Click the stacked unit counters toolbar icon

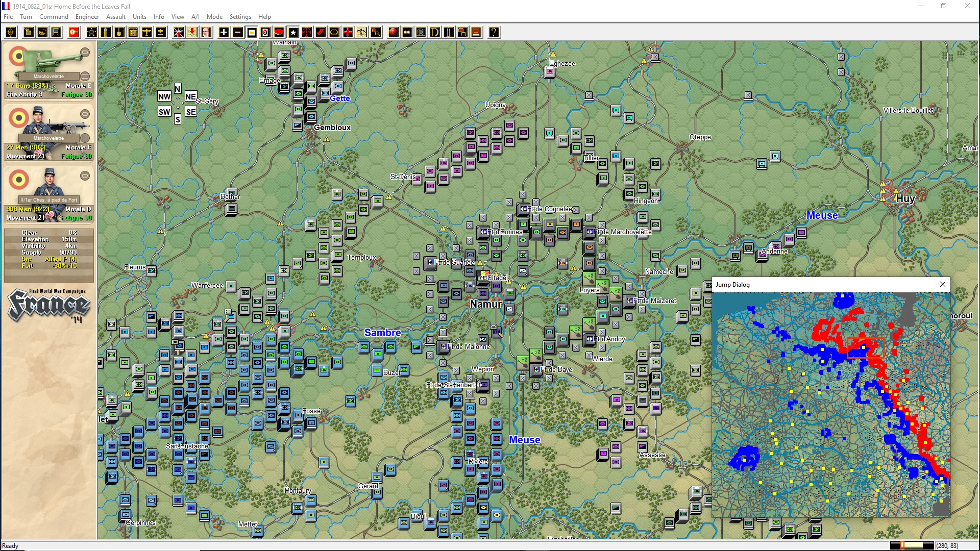point(462,33)
